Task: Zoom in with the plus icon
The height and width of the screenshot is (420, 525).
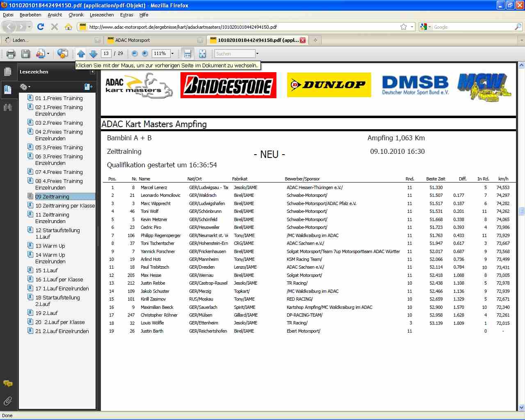Action: (x=145, y=54)
